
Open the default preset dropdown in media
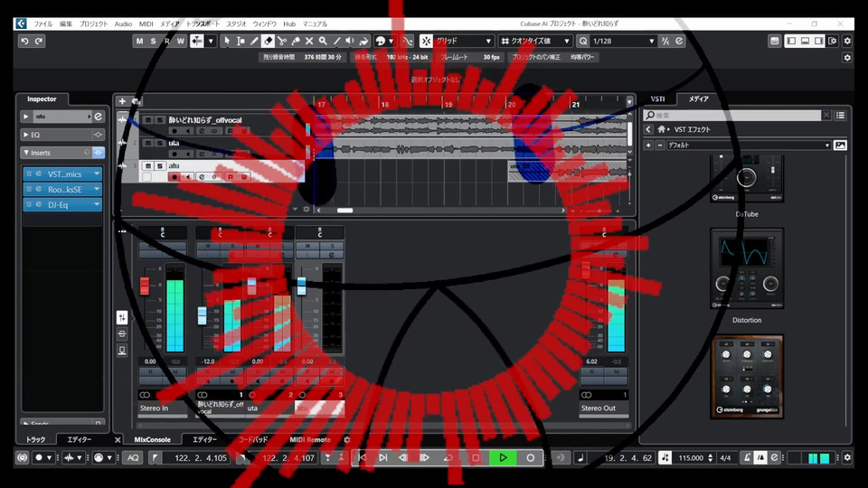(749, 145)
